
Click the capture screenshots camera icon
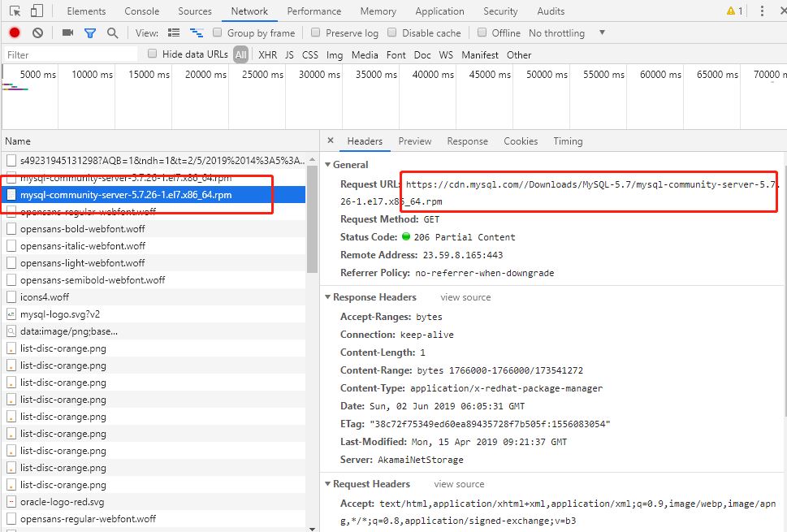[x=68, y=32]
